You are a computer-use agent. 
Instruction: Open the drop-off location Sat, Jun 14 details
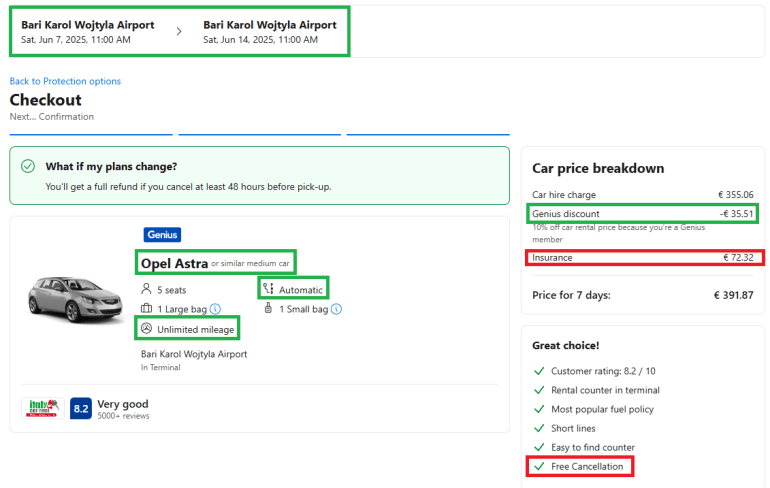[269, 31]
